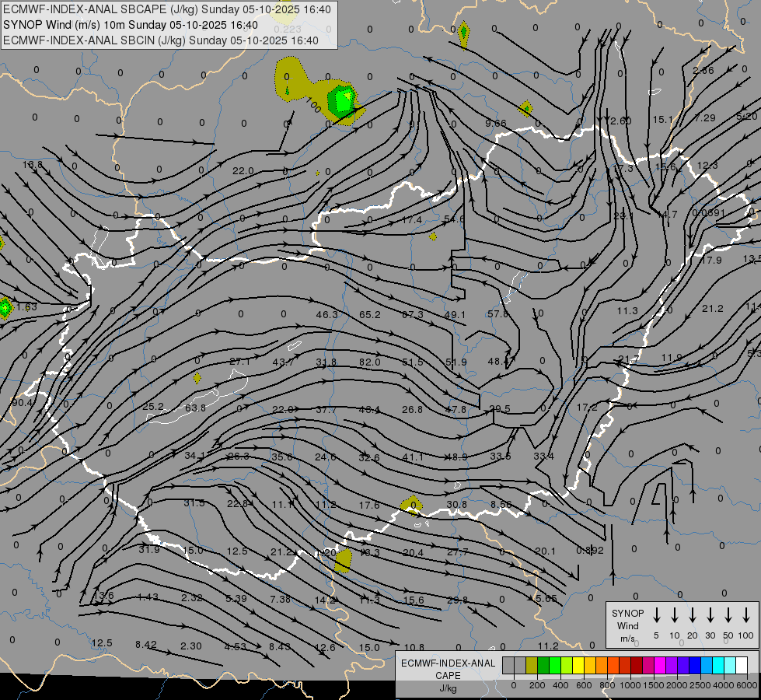This screenshot has height=700, width=761.
Task: Click the bright green CAPE maximum cell on map
Action: tap(344, 100)
